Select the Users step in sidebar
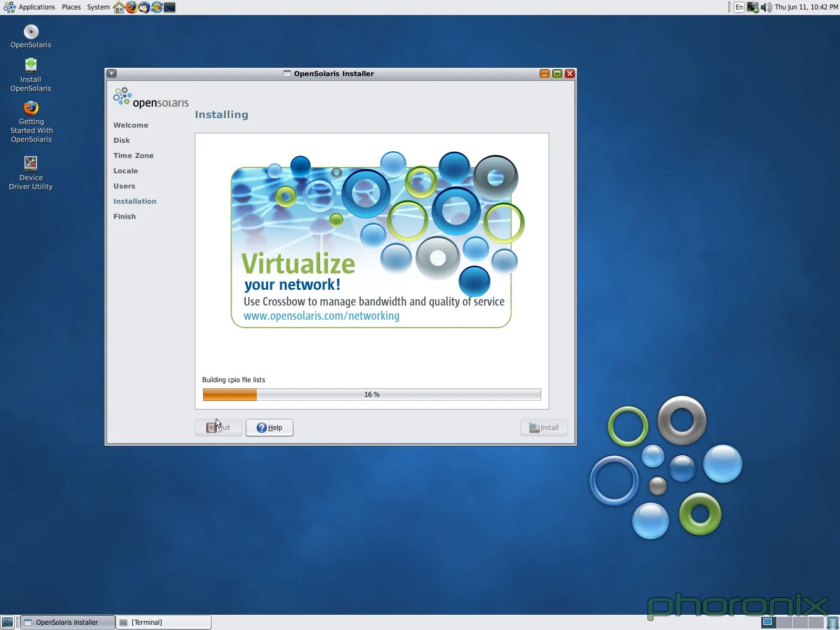 124,186
